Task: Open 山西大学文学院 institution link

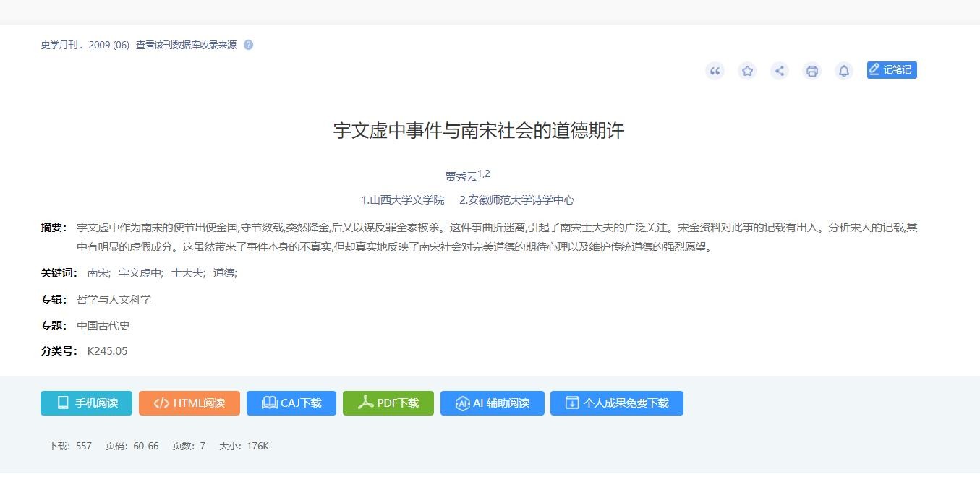Action: click(403, 200)
